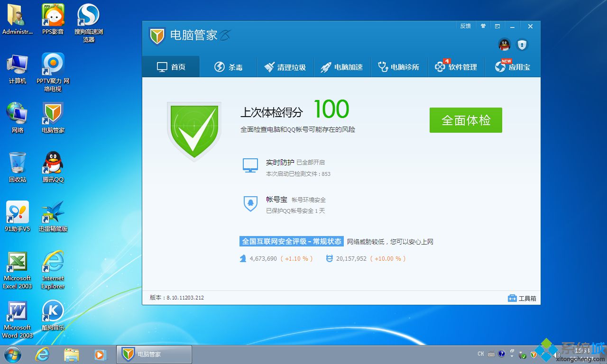Select the Internet Explorer desktop shortcut

click(x=53, y=269)
